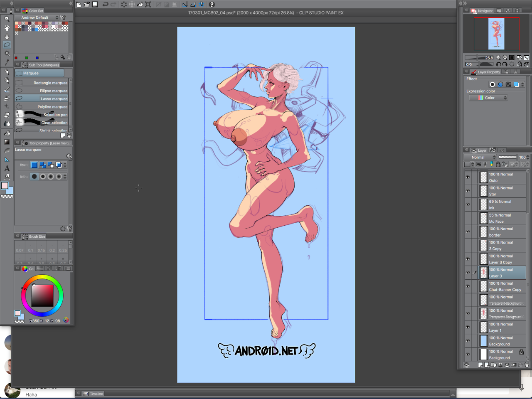
Task: Click the Fill icon in command bar
Action: [x=140, y=5]
